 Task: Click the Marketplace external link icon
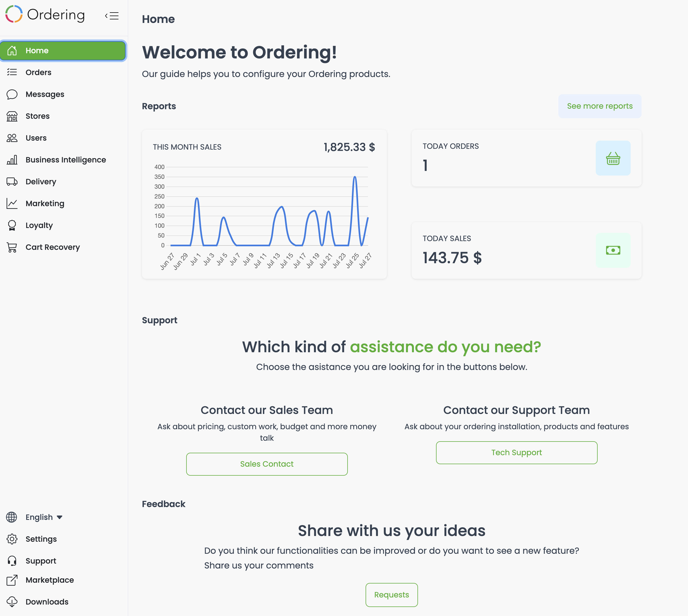pyautogui.click(x=12, y=580)
